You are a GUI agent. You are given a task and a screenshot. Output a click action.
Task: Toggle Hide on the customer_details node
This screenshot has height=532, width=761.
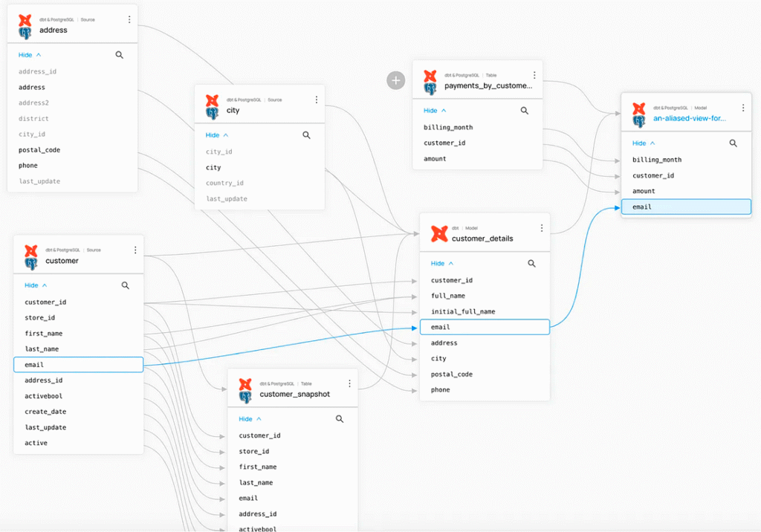pos(437,263)
